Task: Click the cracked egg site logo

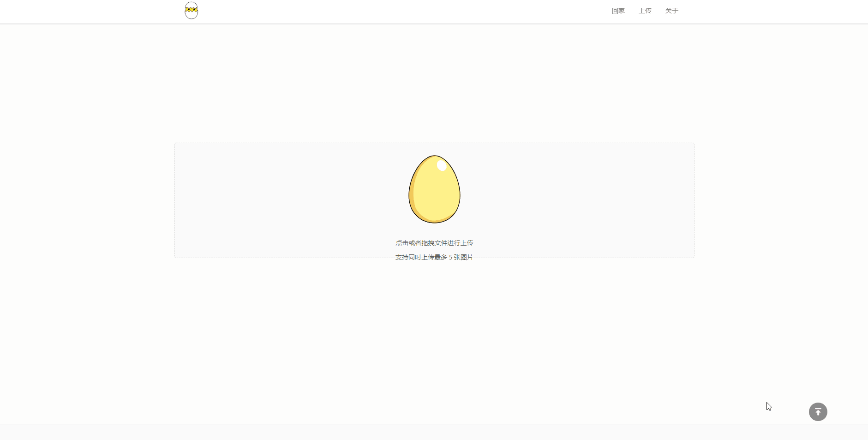Action: tap(191, 11)
